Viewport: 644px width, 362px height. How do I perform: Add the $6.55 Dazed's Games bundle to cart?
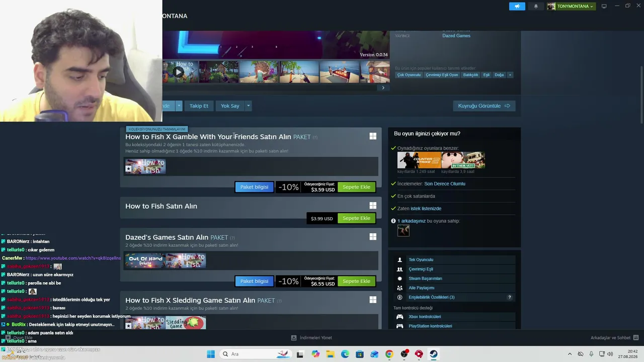coord(356,281)
